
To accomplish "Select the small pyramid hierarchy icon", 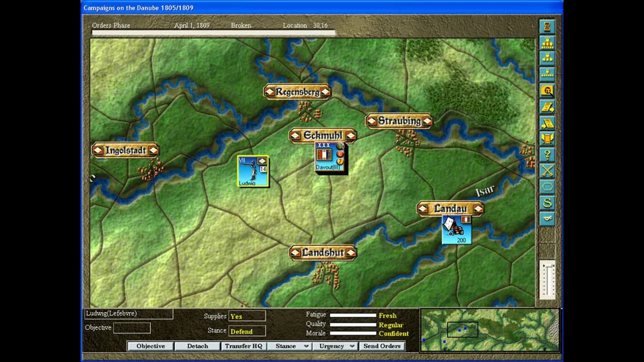I will [547, 74].
